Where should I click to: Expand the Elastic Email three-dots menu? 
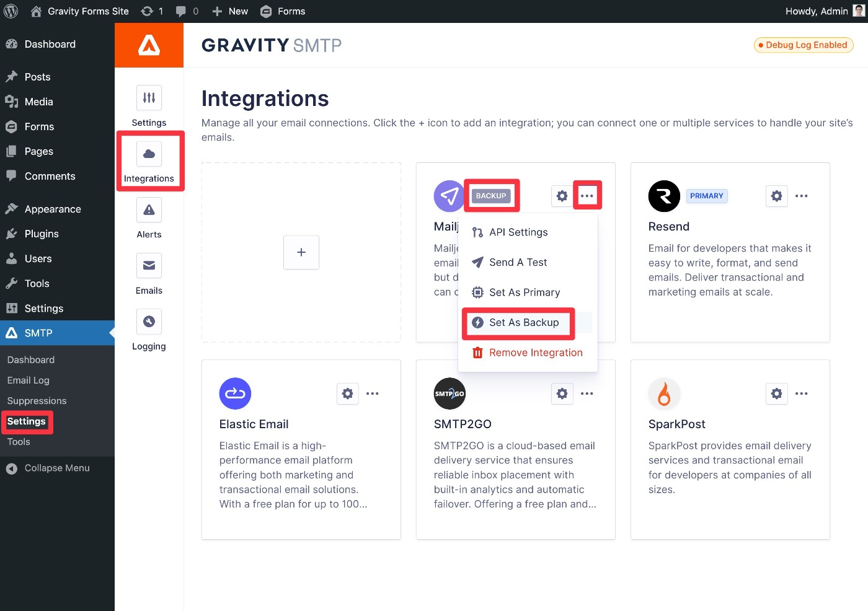point(373,393)
